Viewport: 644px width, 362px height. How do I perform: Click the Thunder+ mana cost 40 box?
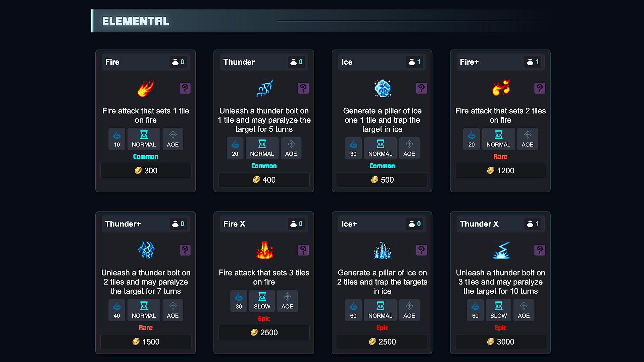coord(117,310)
